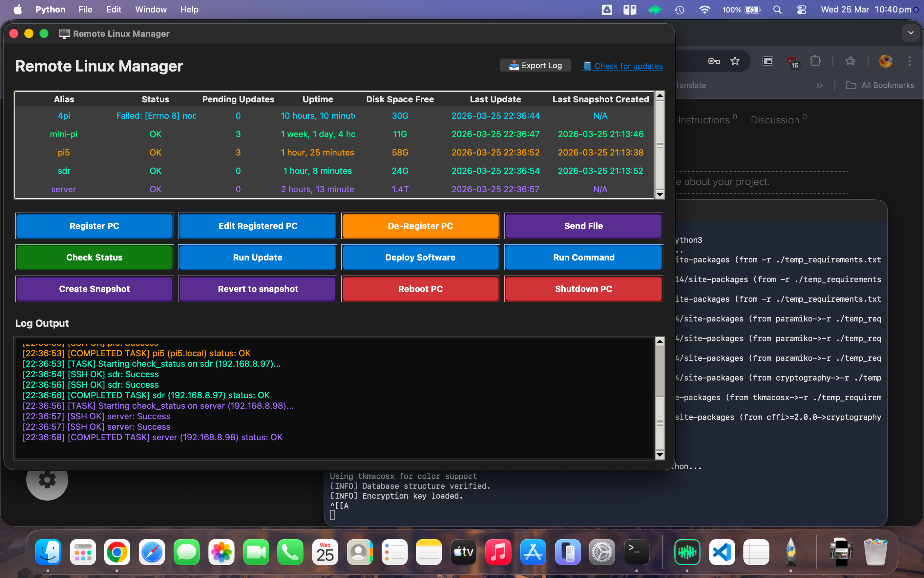Click the Chrome extensions puzzle icon
The width and height of the screenshot is (924, 578).
click(x=815, y=61)
